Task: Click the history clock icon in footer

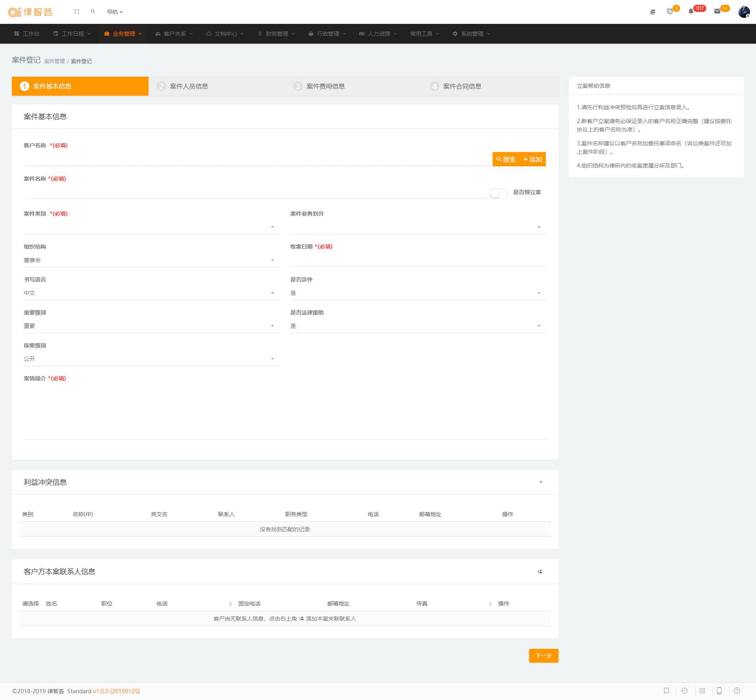Action: pos(684,691)
